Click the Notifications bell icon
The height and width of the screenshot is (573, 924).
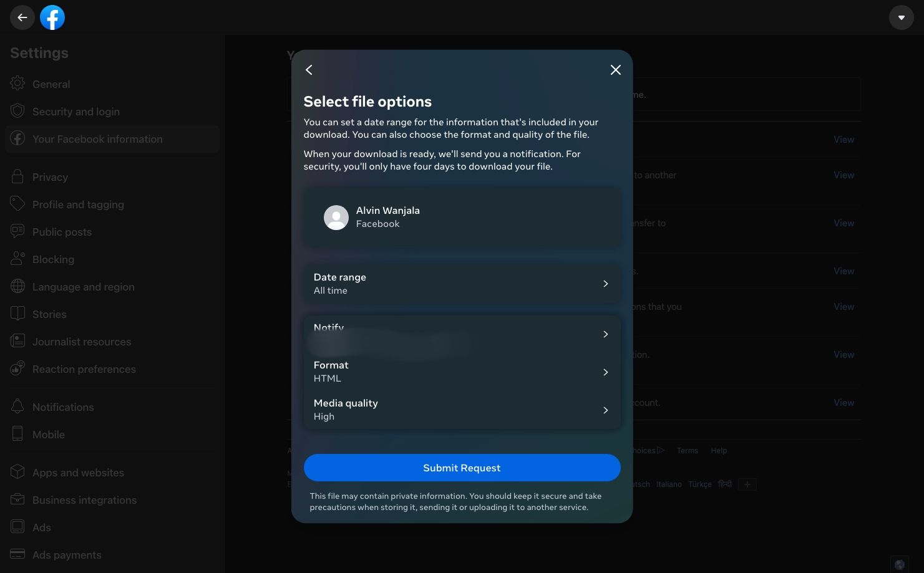17,407
